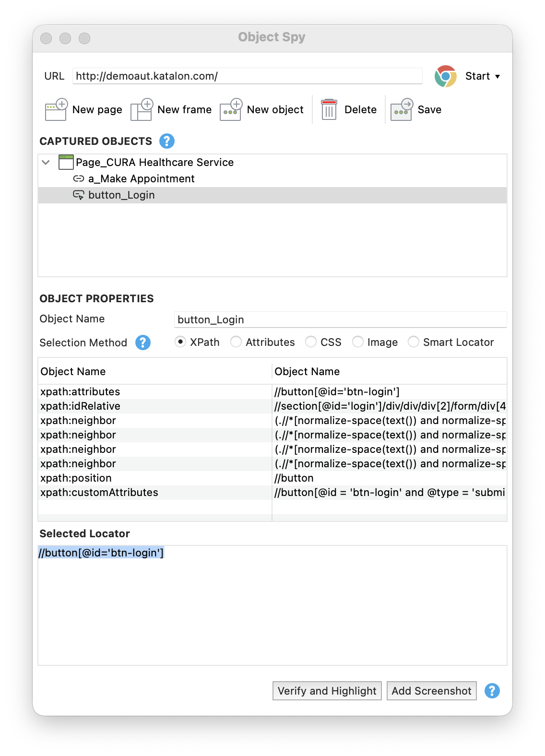Click the Delete trash icon
The image size is (545, 756).
pyautogui.click(x=329, y=109)
